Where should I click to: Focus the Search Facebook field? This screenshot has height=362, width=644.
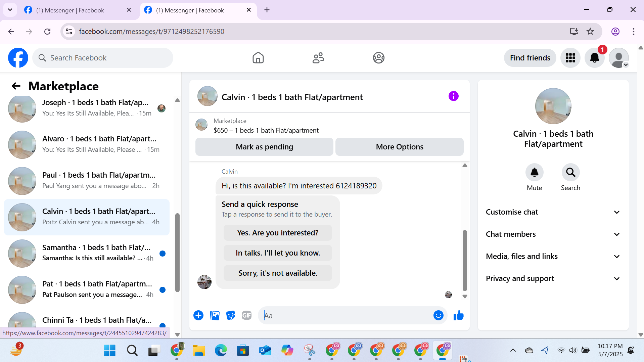click(x=103, y=58)
